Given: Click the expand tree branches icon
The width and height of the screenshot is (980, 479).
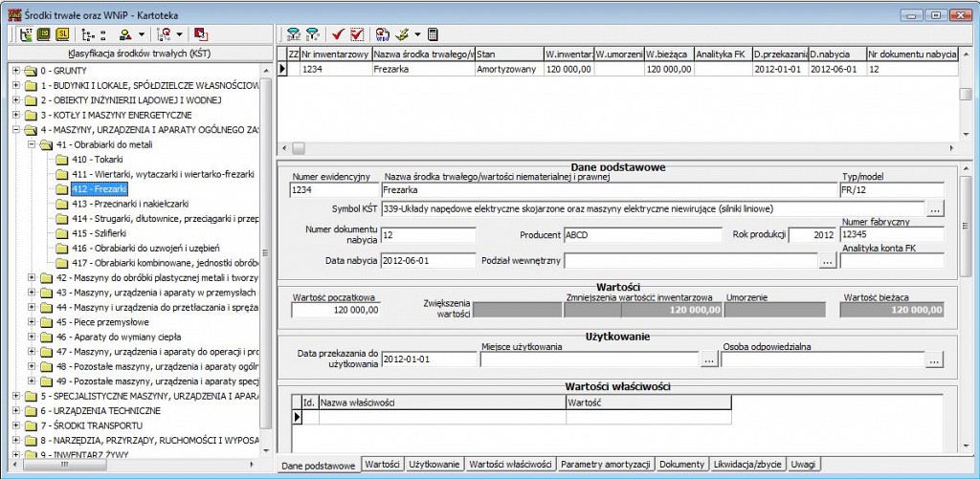Looking at the screenshot, I should click(x=87, y=33).
